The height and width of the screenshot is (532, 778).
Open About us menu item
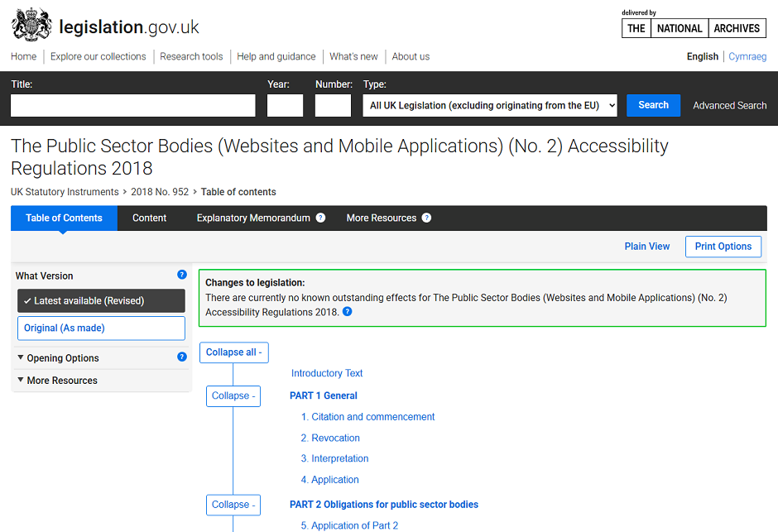(411, 56)
